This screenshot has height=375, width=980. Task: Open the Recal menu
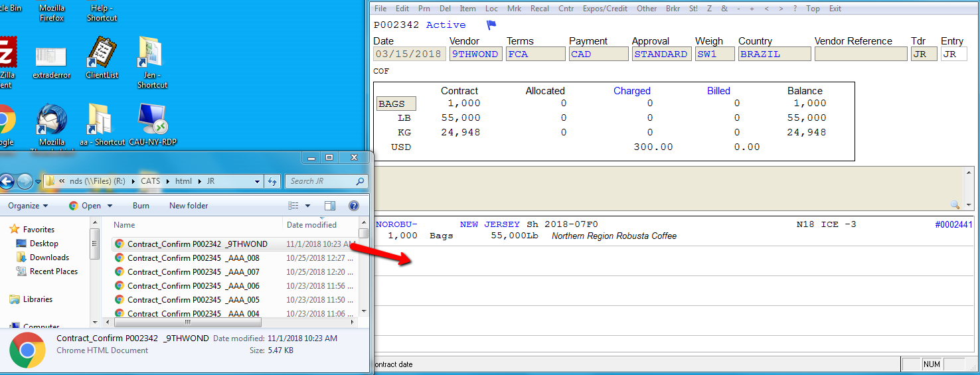[x=540, y=9]
